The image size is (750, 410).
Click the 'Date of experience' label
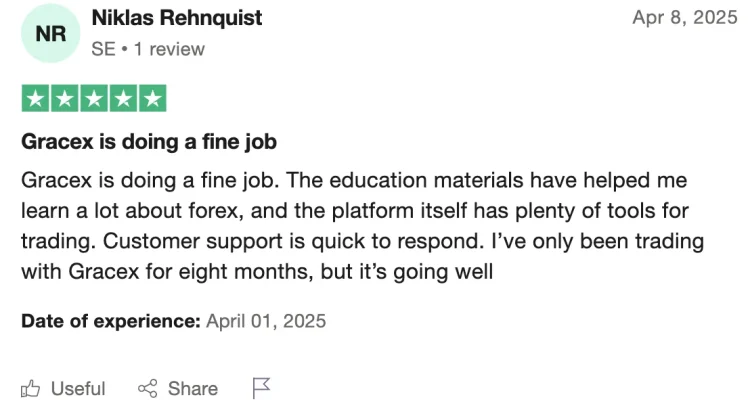point(110,321)
